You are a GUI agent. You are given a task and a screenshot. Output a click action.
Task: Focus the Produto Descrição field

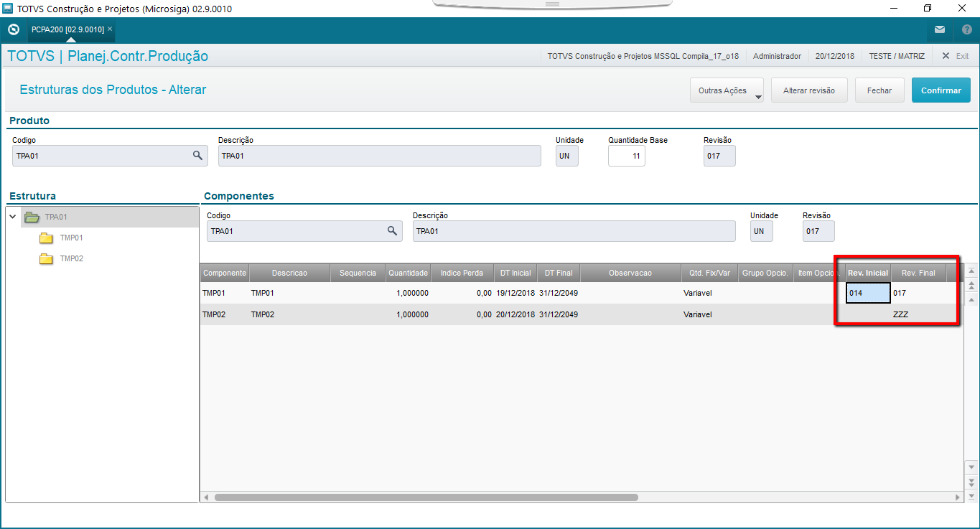[x=380, y=156]
